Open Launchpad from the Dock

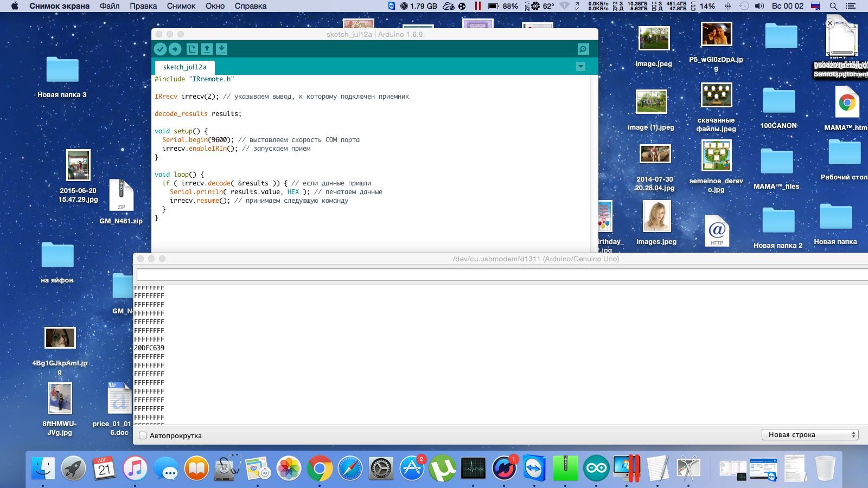(x=73, y=468)
